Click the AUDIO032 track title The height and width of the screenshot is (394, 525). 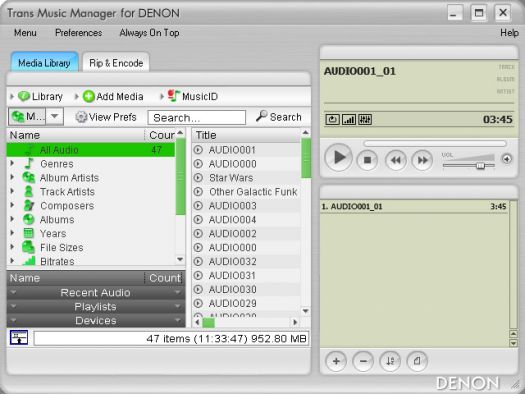pyautogui.click(x=233, y=261)
